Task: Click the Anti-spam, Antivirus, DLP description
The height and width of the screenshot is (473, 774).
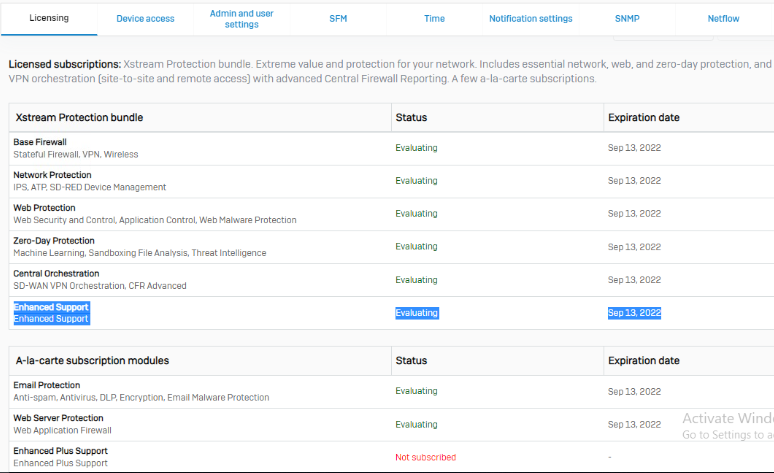Action: (141, 397)
